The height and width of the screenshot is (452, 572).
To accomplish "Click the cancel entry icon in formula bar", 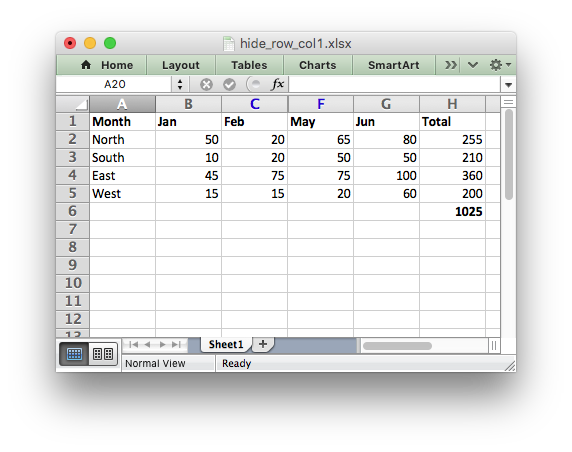I will 206,85.
